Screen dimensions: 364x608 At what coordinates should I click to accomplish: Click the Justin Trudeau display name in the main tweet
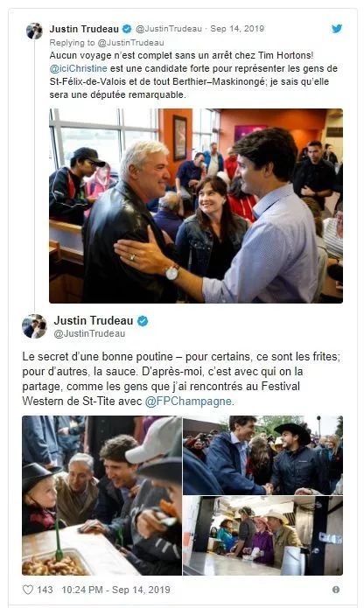[x=94, y=321]
